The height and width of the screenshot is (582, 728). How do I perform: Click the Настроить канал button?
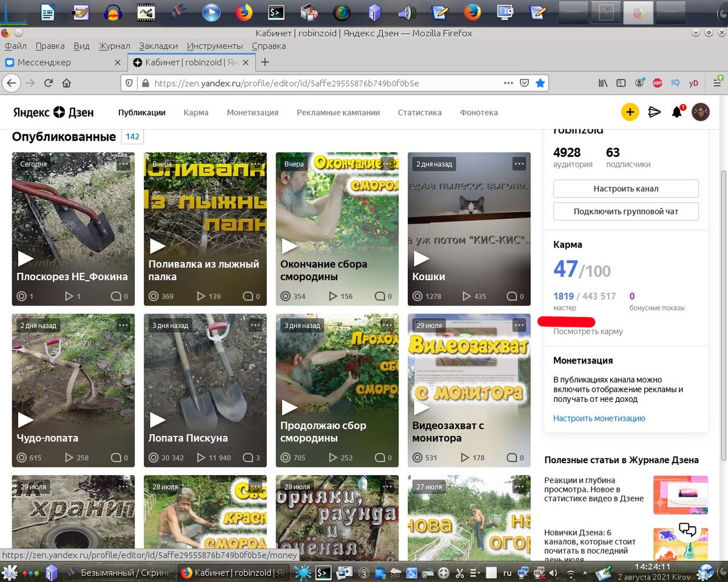click(x=626, y=189)
